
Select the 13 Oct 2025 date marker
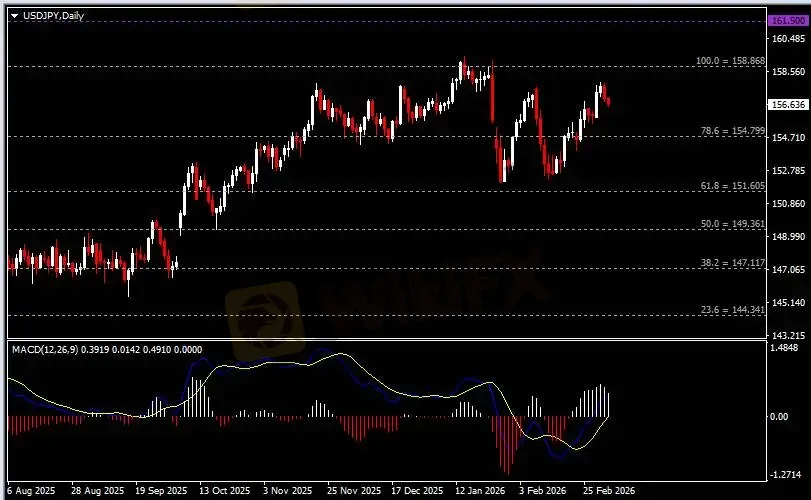[x=224, y=492]
